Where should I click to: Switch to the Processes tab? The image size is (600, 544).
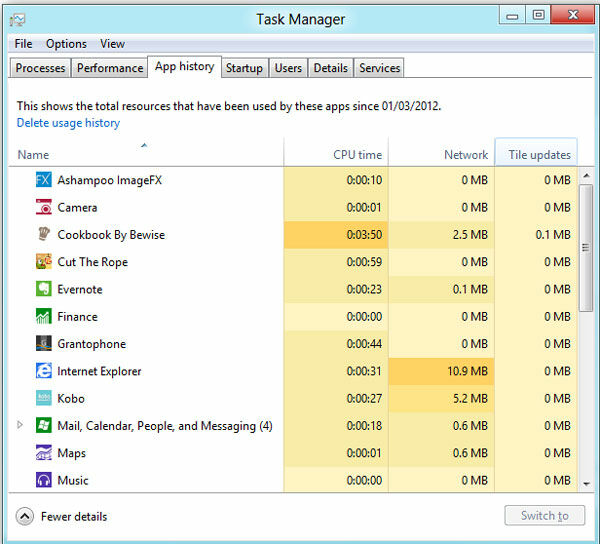(40, 68)
